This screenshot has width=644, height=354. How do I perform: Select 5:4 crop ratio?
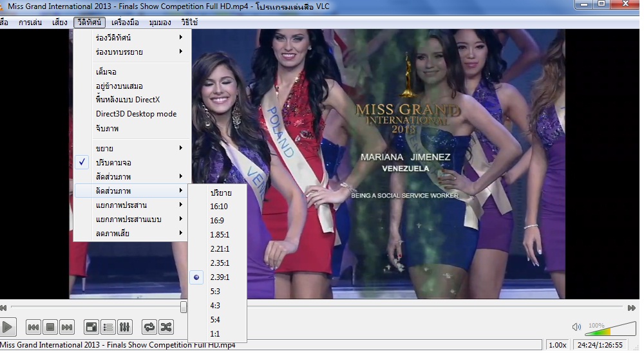[217, 319]
